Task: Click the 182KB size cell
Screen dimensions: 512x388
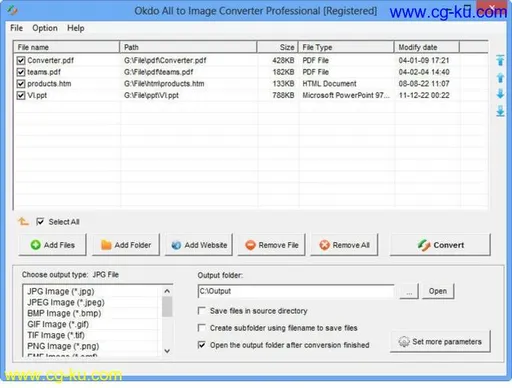Action: pos(283,72)
